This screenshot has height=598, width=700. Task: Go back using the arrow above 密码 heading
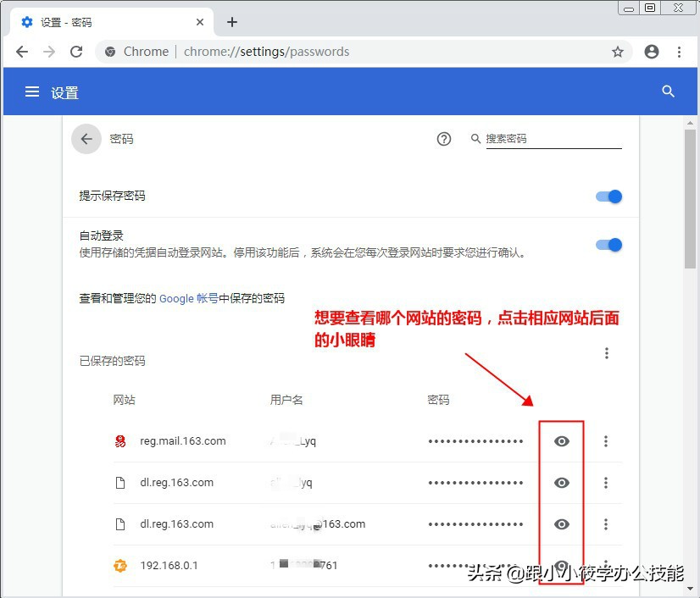pyautogui.click(x=86, y=139)
